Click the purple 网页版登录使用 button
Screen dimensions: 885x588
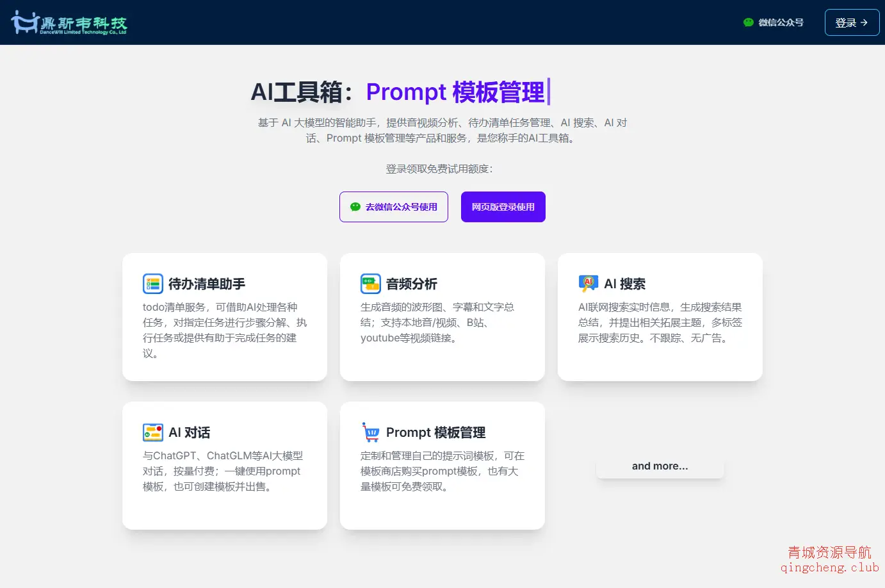pyautogui.click(x=503, y=206)
